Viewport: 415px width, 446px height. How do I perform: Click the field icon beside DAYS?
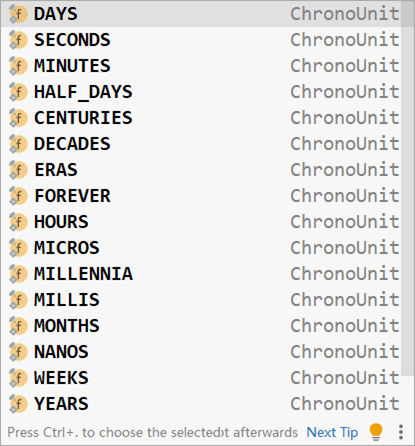point(18,14)
